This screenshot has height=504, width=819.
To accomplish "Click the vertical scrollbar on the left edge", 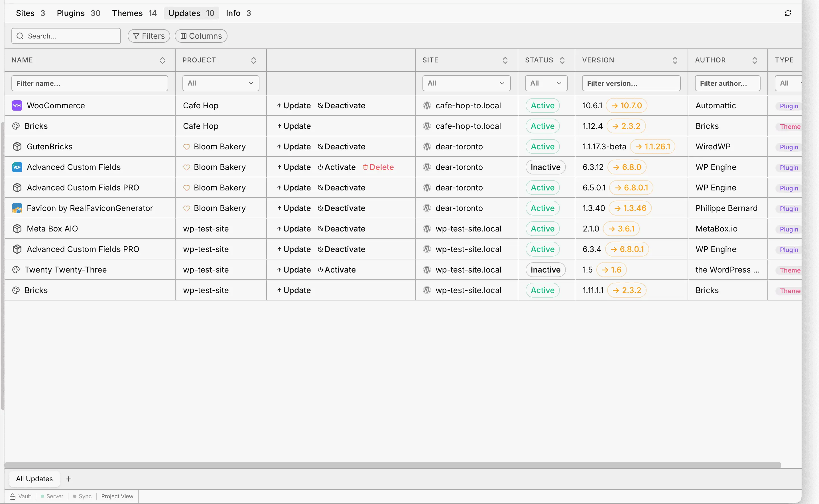I will 3,266.
